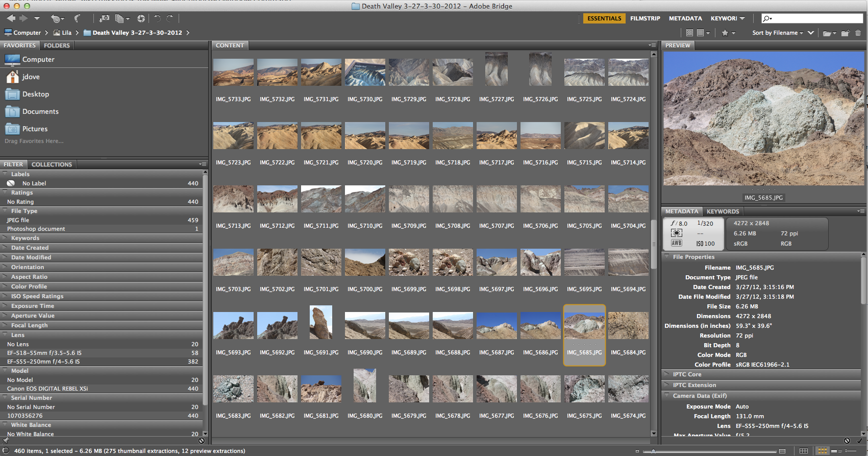Image resolution: width=868 pixels, height=456 pixels.
Task: Toggle the Lock thumbnail grid button
Action: (804, 451)
